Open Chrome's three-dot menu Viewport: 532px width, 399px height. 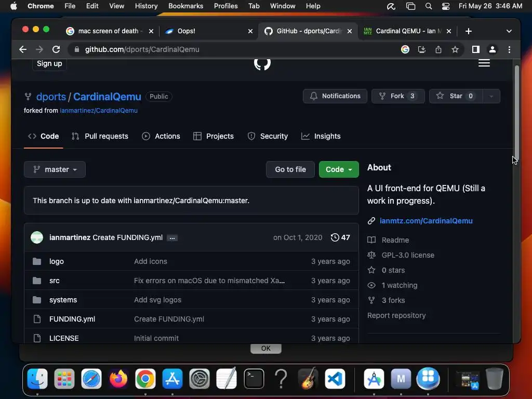pyautogui.click(x=509, y=49)
